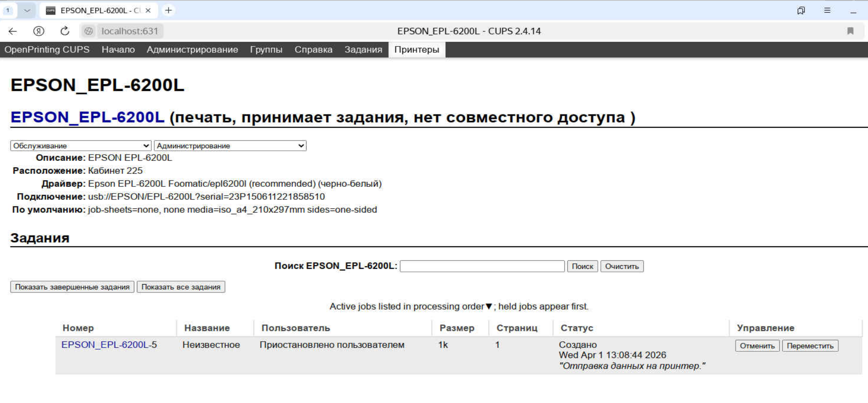Viewport: 868px width, 403px height.
Task: Open the Справка help page
Action: tap(313, 50)
